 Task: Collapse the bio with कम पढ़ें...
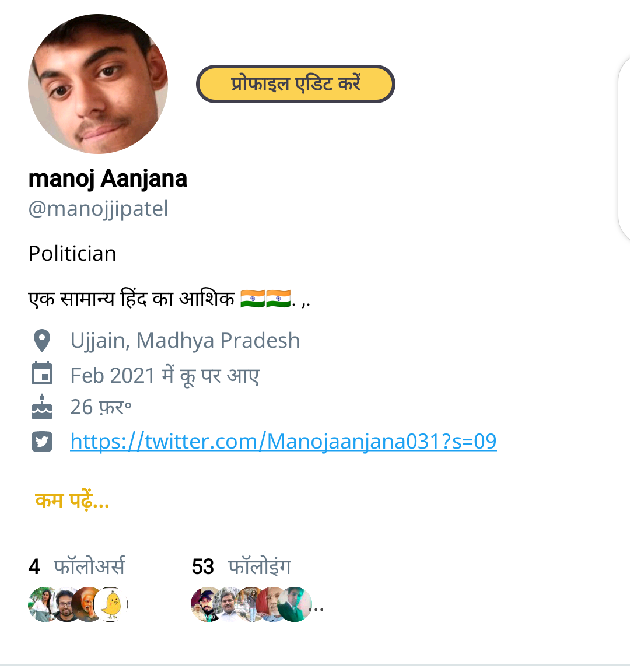coord(72,501)
